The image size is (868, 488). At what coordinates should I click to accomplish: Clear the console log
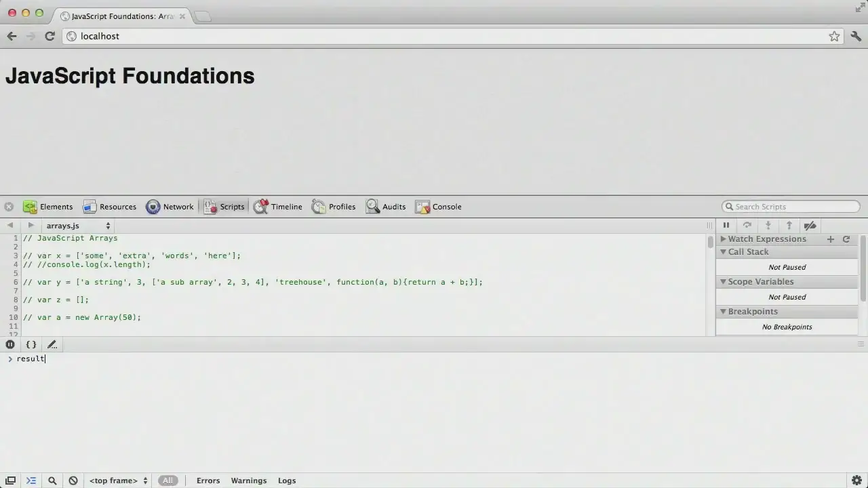pos(73,481)
